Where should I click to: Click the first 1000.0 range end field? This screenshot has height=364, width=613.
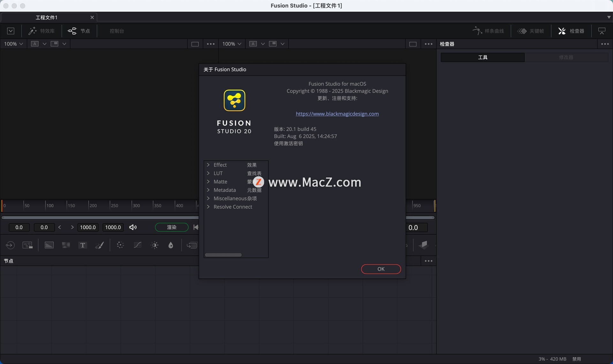(x=88, y=227)
